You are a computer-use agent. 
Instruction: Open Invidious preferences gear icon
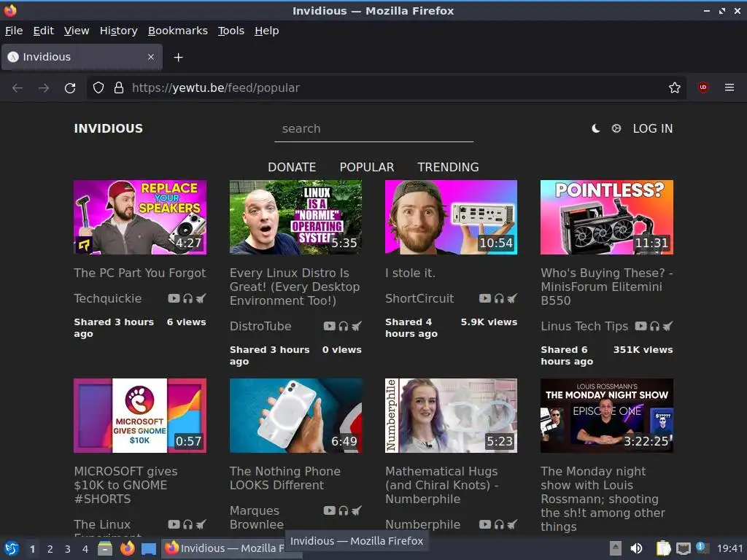(616, 128)
